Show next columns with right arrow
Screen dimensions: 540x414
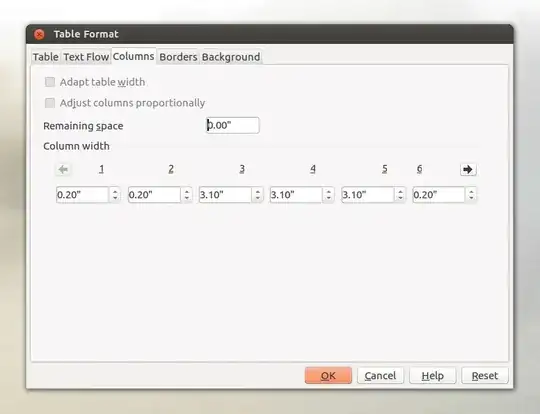click(468, 169)
